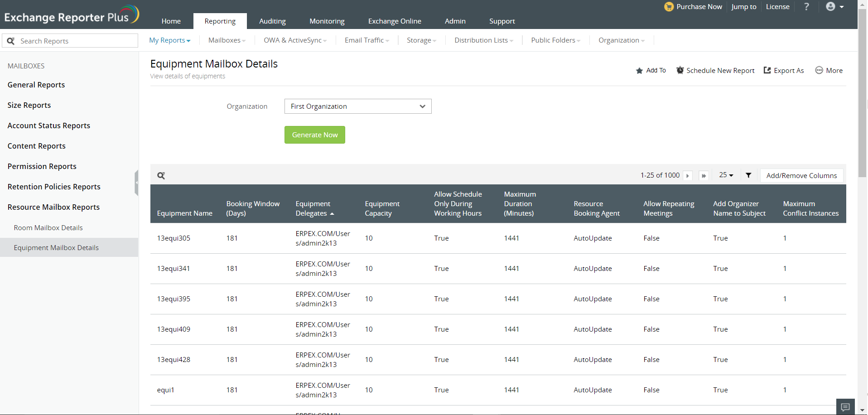Open the chat feedback icon
868x415 pixels.
[845, 406]
